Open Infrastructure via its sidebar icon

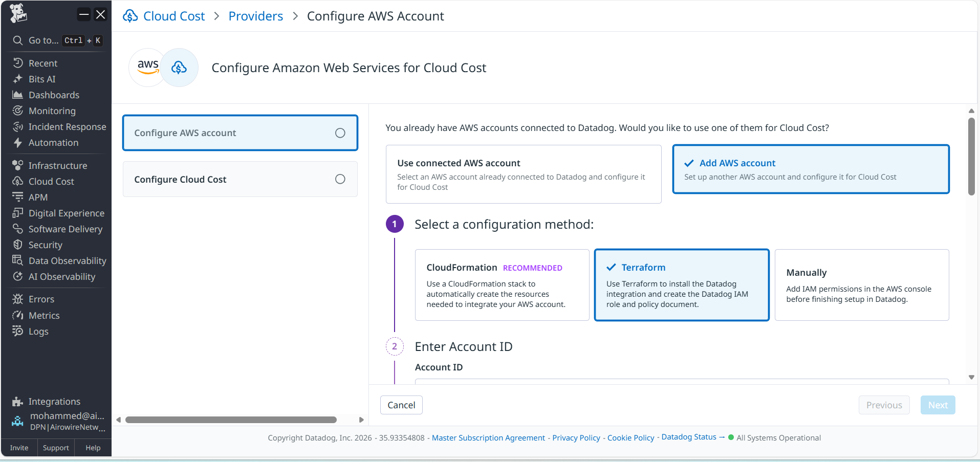tap(18, 165)
